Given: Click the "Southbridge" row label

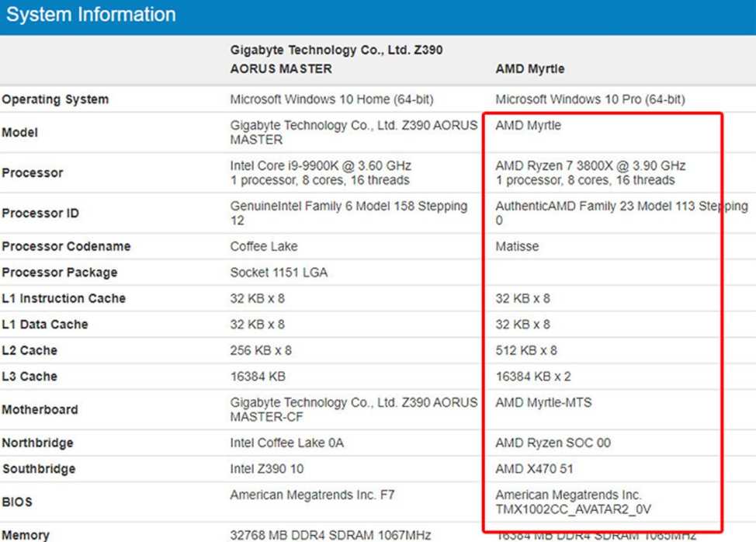Looking at the screenshot, I should tap(39, 469).
